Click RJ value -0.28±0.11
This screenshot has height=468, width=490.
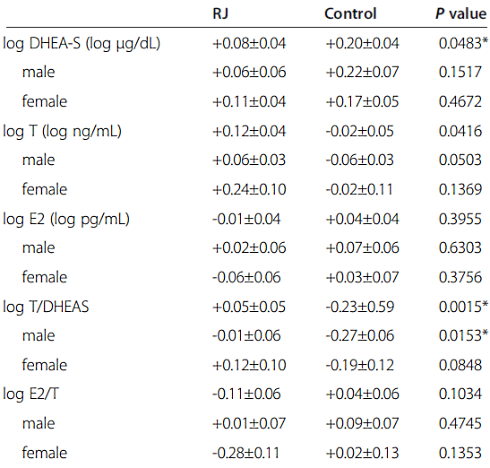pyautogui.click(x=246, y=453)
